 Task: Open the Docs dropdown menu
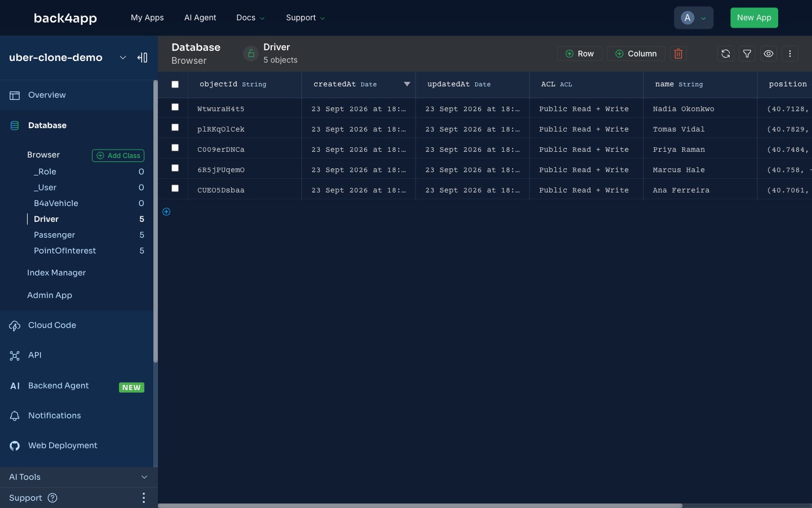point(250,17)
